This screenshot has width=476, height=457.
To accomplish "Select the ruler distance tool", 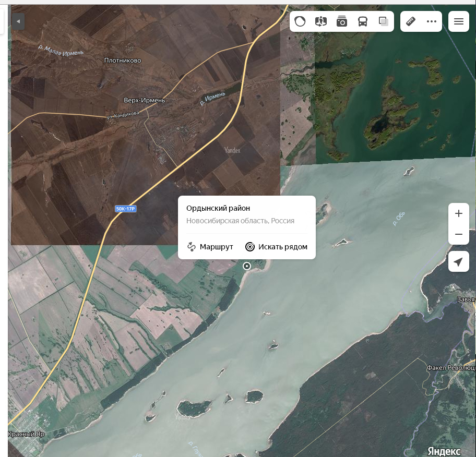I will [411, 21].
